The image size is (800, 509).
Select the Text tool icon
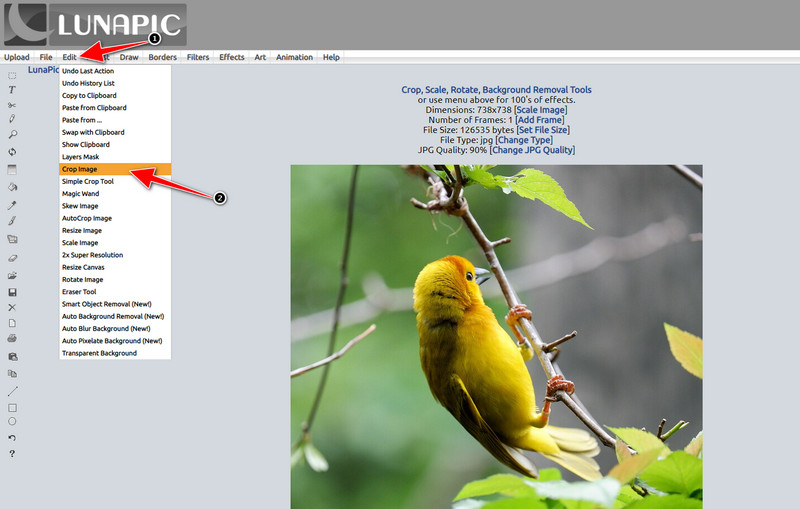coord(12,90)
